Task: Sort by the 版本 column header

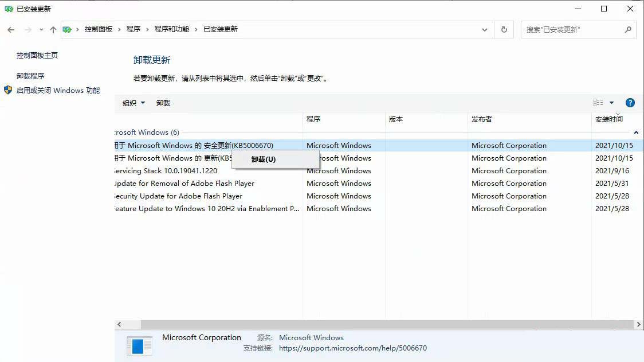Action: [x=427, y=119]
